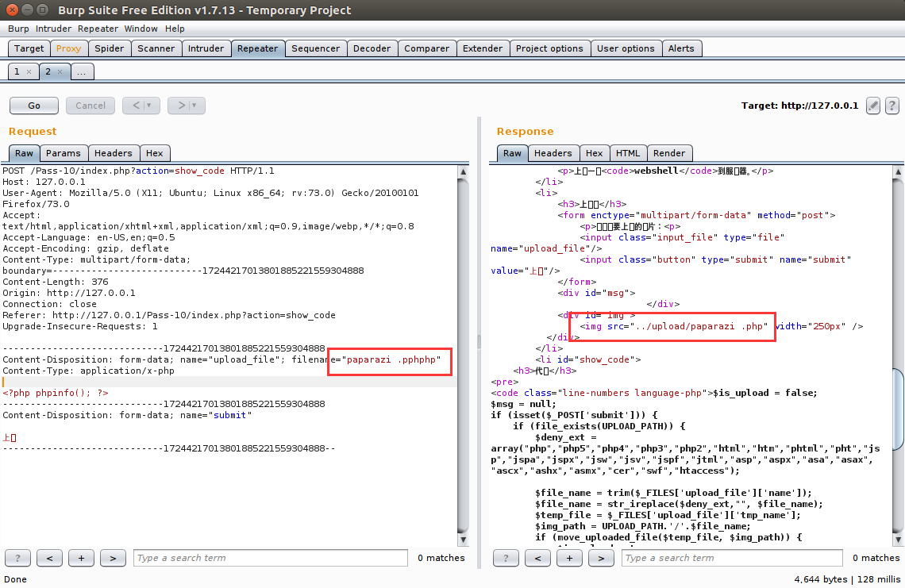Click the payload line <?php phpinfo(); ?>
905x588 pixels.
[56, 393]
